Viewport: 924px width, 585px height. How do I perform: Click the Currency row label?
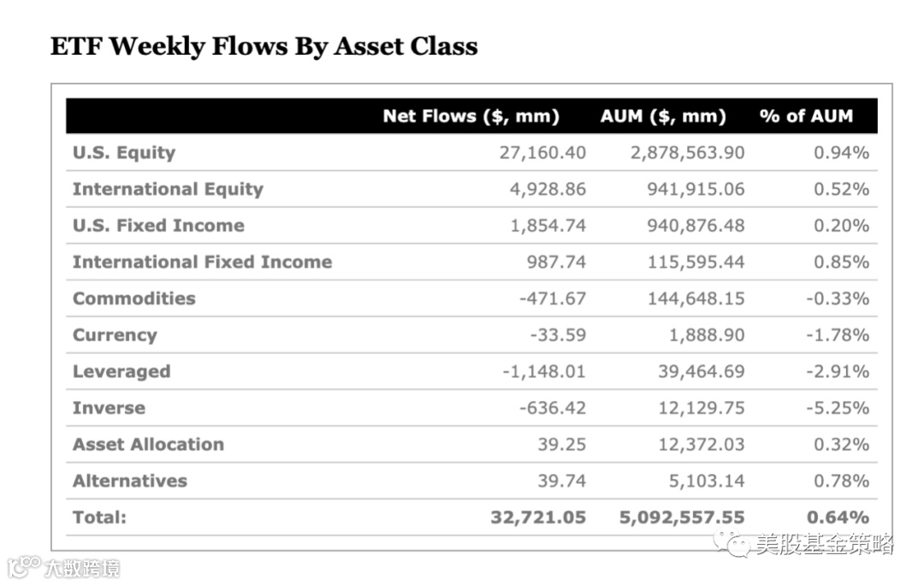115,335
